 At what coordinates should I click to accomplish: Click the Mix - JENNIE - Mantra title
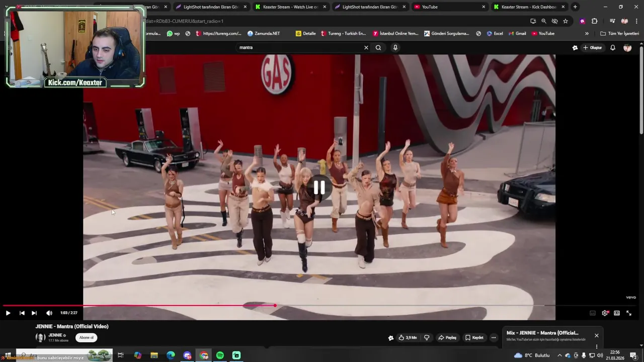pyautogui.click(x=542, y=333)
